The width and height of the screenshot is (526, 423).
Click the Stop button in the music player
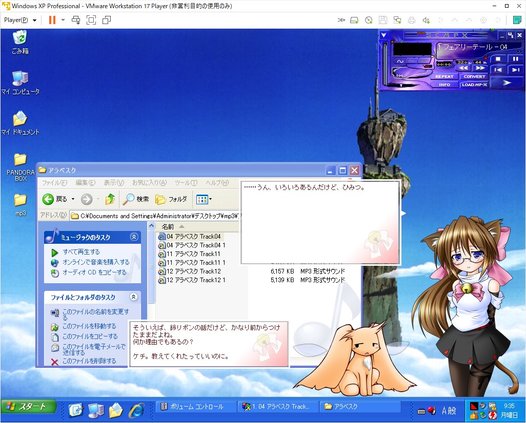click(x=498, y=59)
